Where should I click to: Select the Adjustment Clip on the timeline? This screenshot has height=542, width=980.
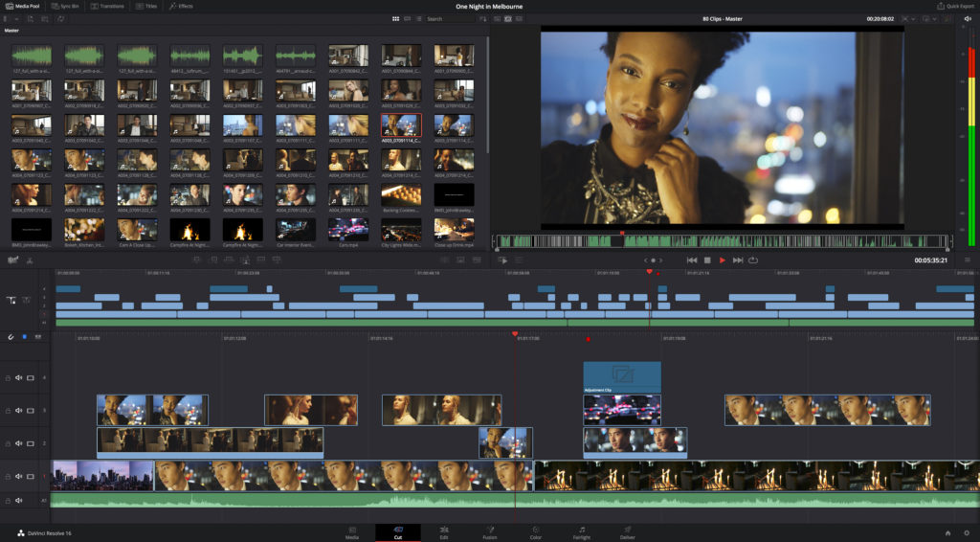(x=622, y=377)
